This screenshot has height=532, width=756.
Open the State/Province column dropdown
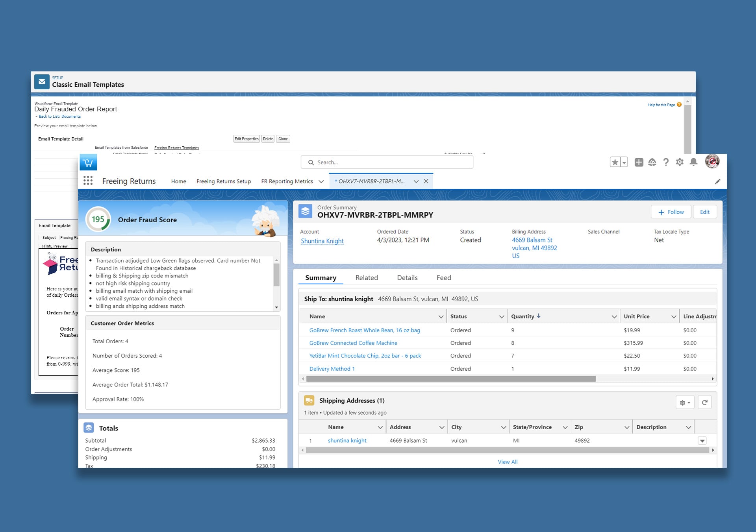[x=565, y=427]
